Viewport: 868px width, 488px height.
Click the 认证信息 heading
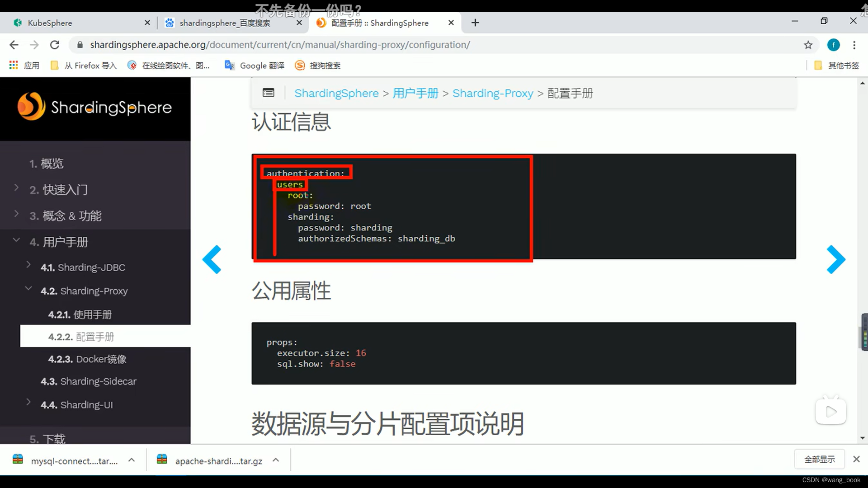pos(291,122)
